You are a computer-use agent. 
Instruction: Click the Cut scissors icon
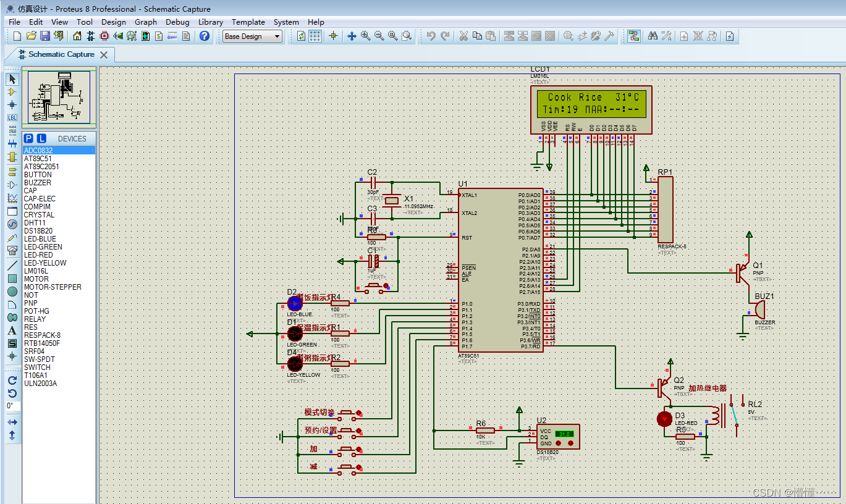pyautogui.click(x=463, y=36)
